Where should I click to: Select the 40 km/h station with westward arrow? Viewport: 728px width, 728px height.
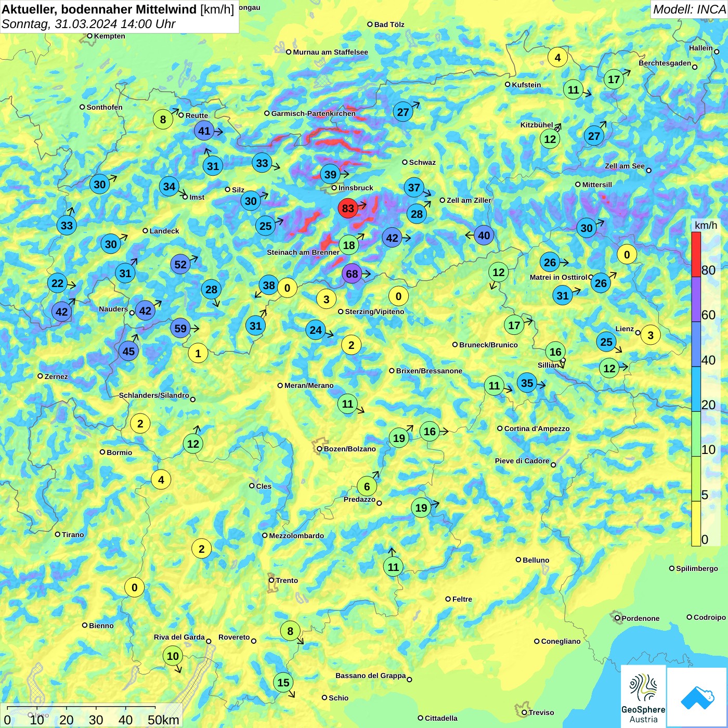(484, 235)
